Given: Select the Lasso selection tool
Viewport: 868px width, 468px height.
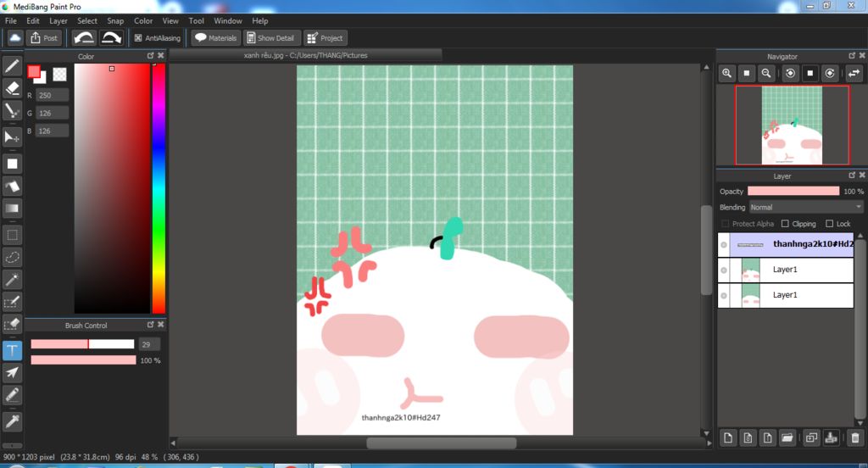Looking at the screenshot, I should (12, 257).
